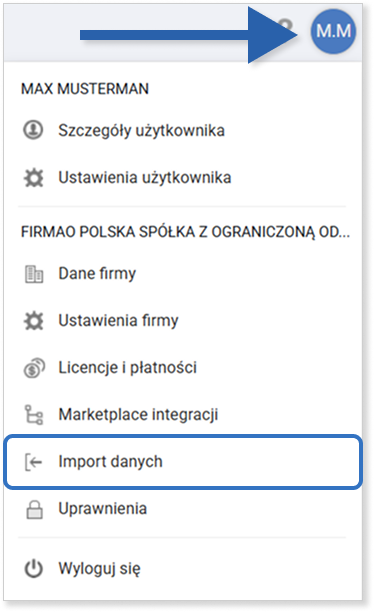Click the import data arrow icon
Image resolution: width=374 pixels, height=612 pixels.
tap(34, 462)
